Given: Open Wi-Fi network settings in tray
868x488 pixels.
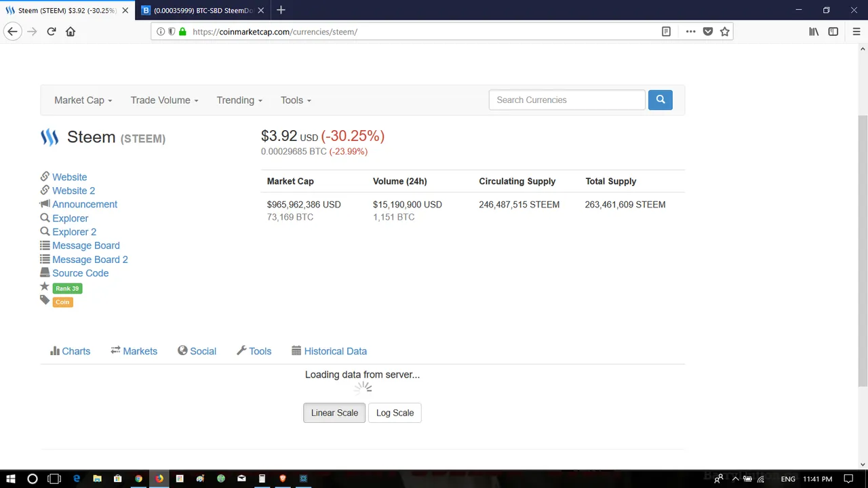Looking at the screenshot, I should (x=760, y=479).
